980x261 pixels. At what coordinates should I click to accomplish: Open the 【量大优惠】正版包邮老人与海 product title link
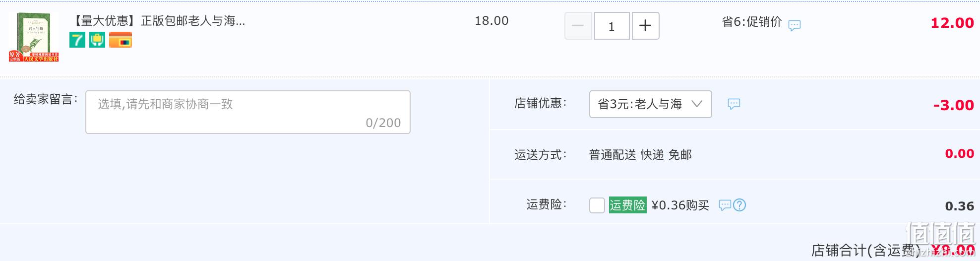158,21
